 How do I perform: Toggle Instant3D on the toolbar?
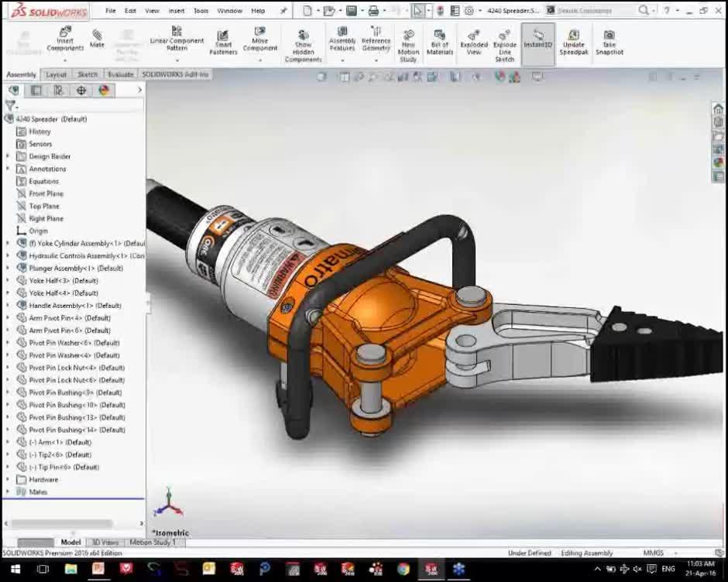537,39
